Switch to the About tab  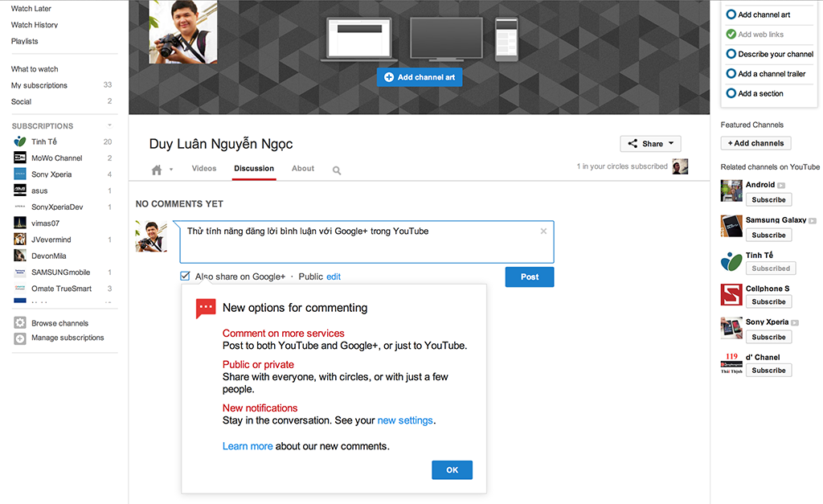[x=303, y=169]
